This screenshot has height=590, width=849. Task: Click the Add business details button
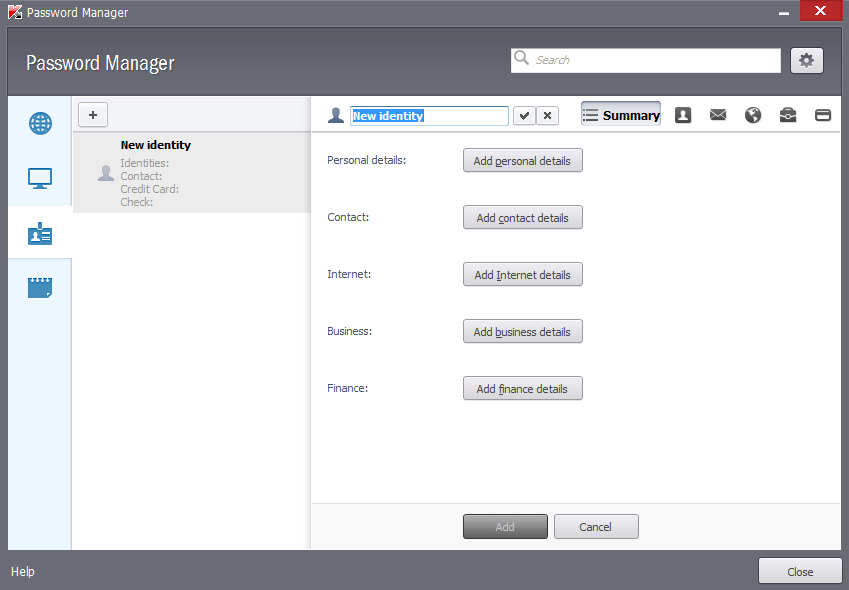523,331
